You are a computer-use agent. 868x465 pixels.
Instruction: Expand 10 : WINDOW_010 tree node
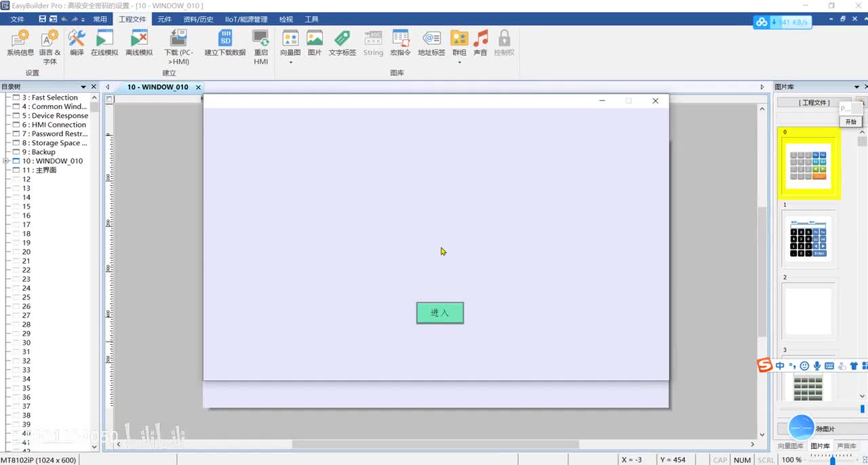pos(5,161)
